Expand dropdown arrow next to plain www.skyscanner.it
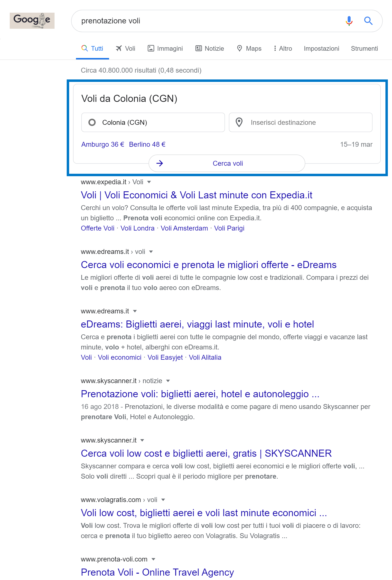 (142, 440)
